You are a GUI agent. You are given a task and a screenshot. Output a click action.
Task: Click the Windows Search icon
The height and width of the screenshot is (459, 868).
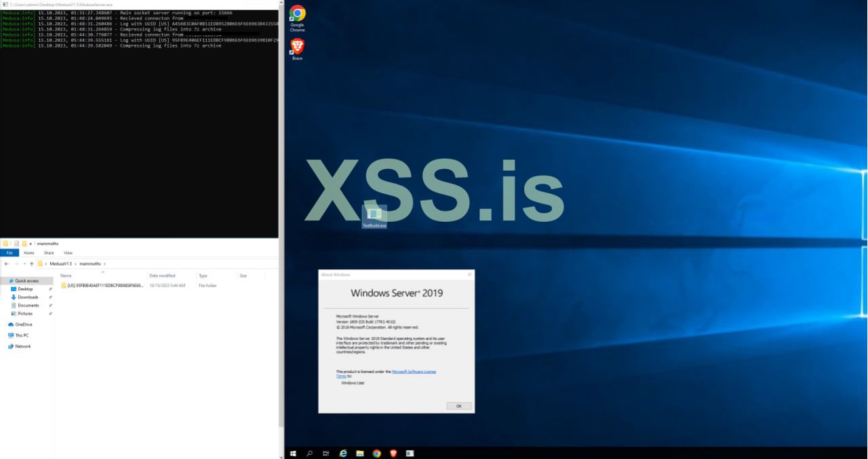coord(310,453)
